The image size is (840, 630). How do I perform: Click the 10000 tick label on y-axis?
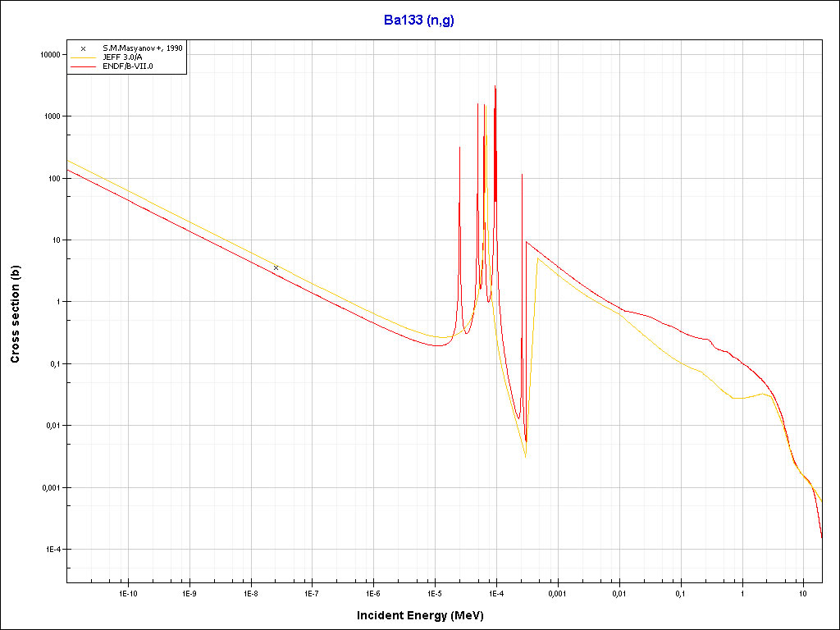50,55
